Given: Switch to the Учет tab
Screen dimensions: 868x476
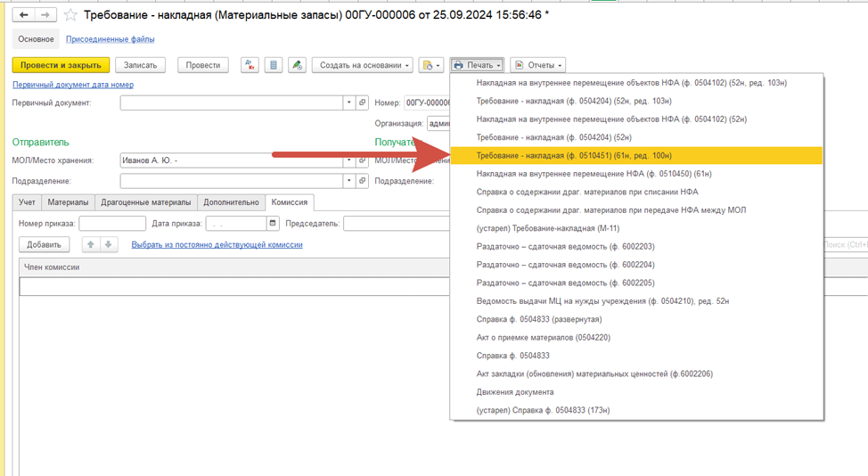Looking at the screenshot, I should pyautogui.click(x=27, y=202).
